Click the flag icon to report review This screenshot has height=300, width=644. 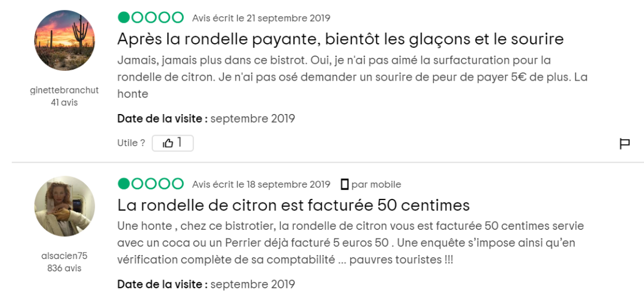click(624, 144)
